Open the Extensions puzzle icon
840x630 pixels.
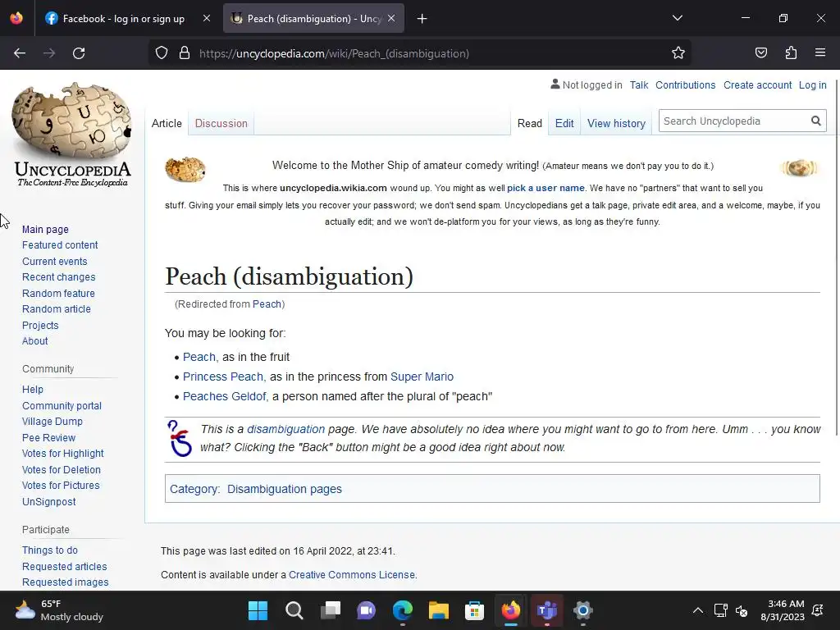[x=791, y=53]
